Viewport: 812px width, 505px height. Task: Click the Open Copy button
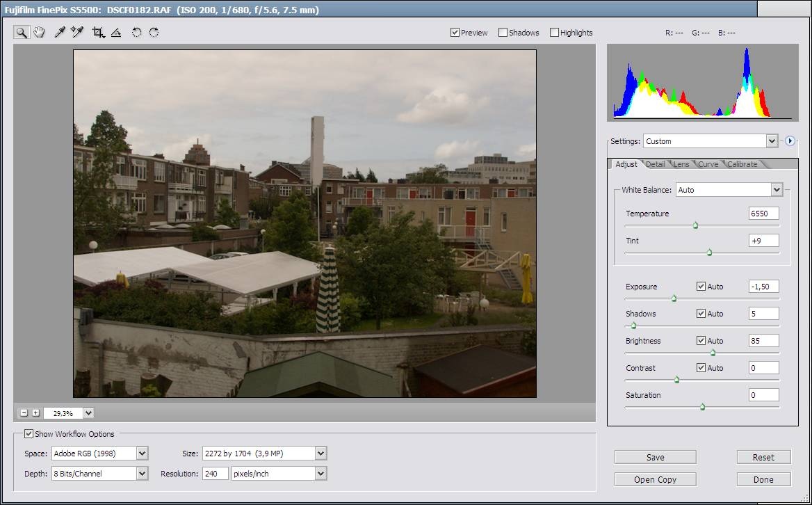click(655, 479)
